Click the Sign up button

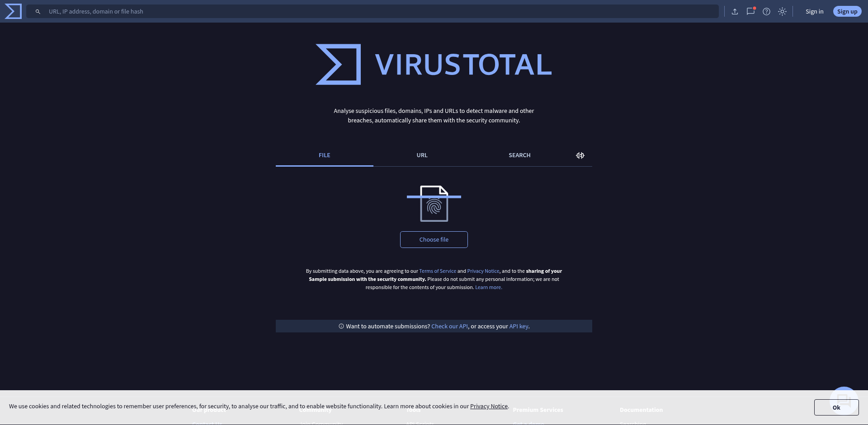(x=847, y=12)
